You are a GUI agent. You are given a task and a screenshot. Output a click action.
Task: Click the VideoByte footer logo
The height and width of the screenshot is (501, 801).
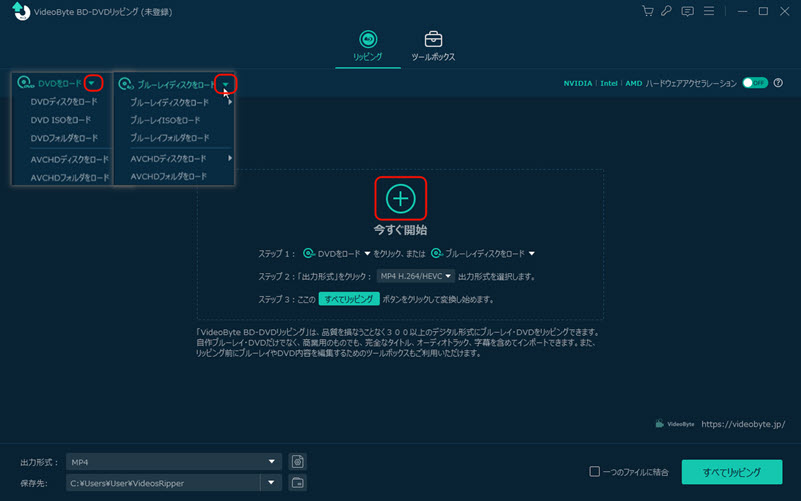point(675,424)
